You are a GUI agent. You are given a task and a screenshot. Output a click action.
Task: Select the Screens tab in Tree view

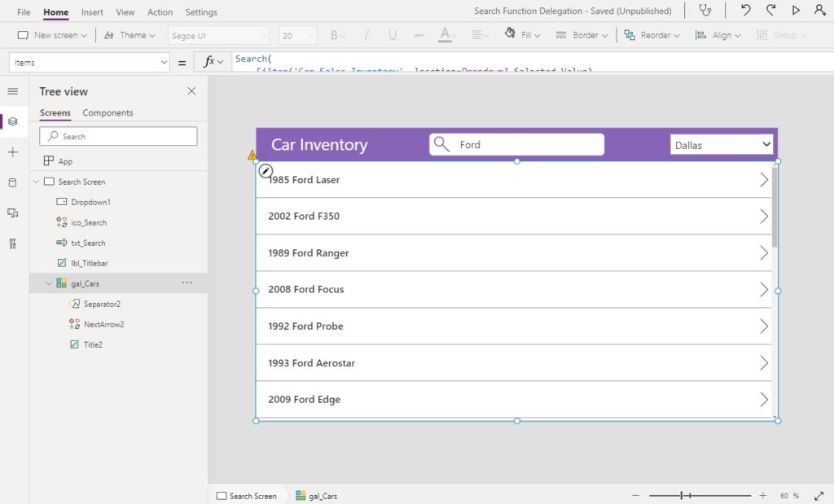(55, 112)
